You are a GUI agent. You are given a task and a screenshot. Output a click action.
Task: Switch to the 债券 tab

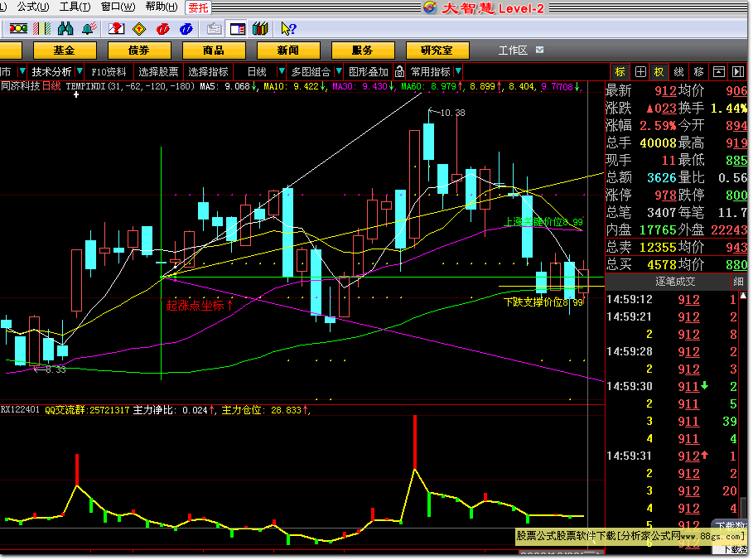139,51
